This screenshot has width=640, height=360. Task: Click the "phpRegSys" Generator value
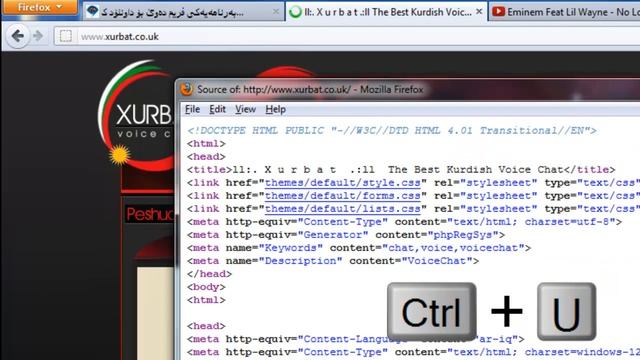463,235
